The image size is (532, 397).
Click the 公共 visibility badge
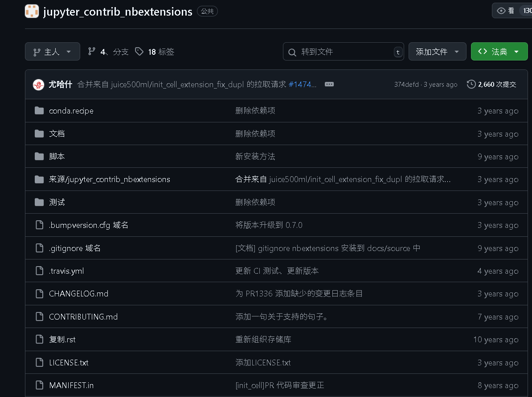207,11
